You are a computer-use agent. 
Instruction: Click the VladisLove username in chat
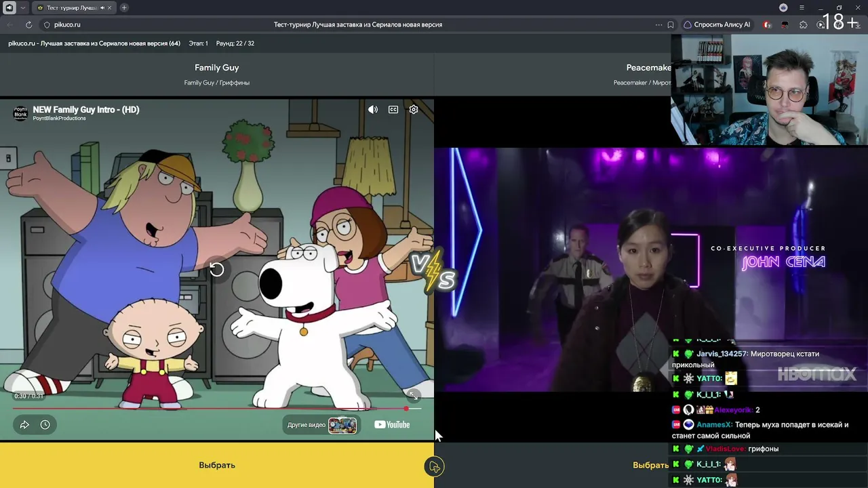pyautogui.click(x=725, y=449)
